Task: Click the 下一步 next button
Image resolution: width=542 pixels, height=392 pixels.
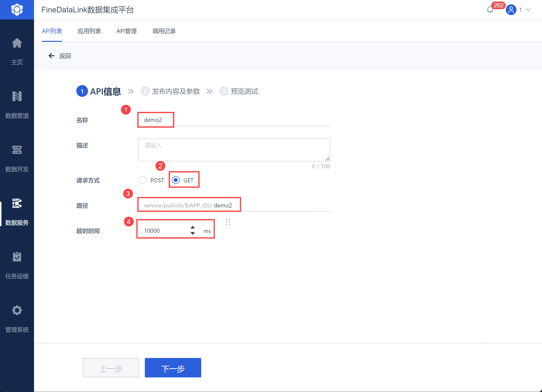Action: (x=173, y=368)
